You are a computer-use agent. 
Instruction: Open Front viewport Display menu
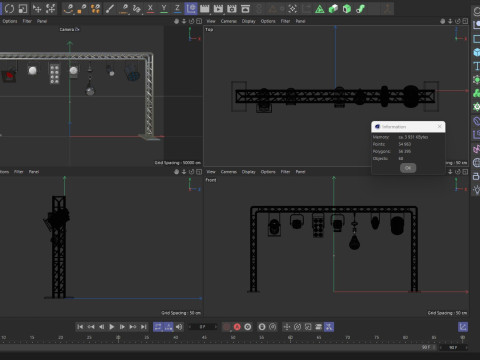pos(249,172)
